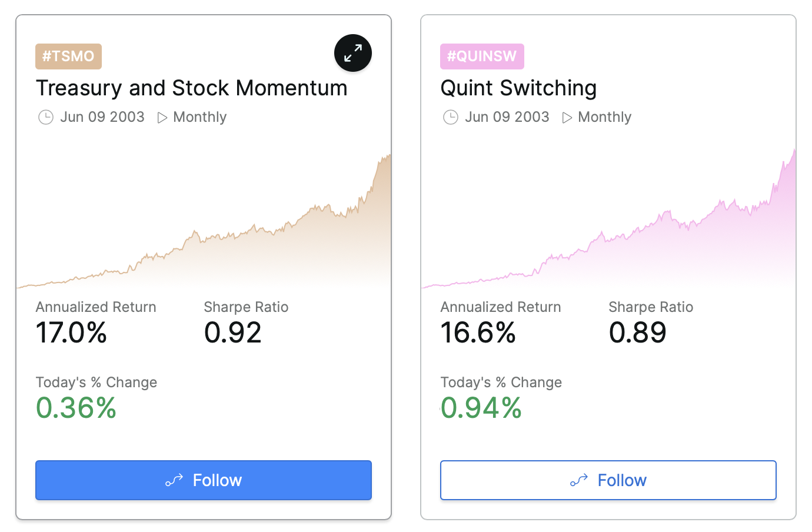Click the 17.0% annualized return value

(72, 332)
